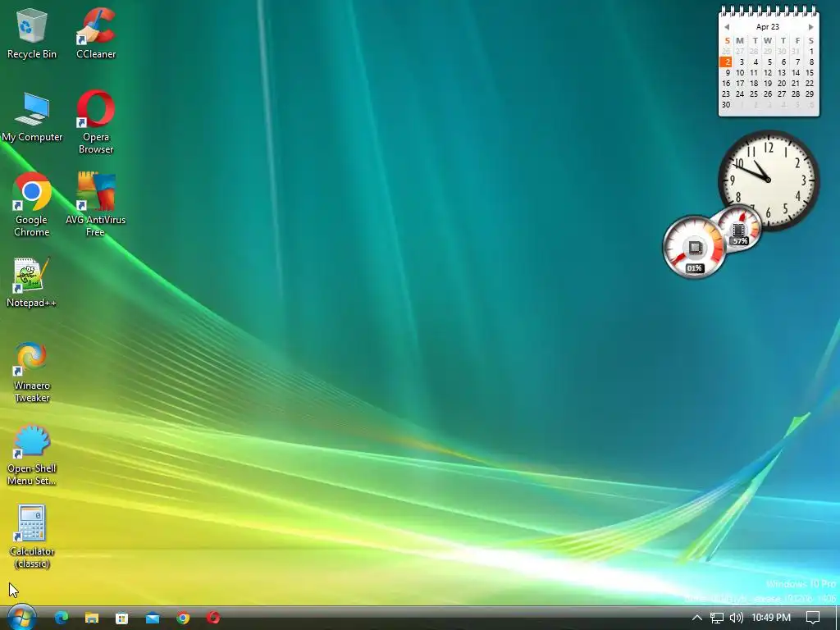Image resolution: width=840 pixels, height=630 pixels.
Task: Click the Winaero Tweaker shortcut
Action: [32, 372]
